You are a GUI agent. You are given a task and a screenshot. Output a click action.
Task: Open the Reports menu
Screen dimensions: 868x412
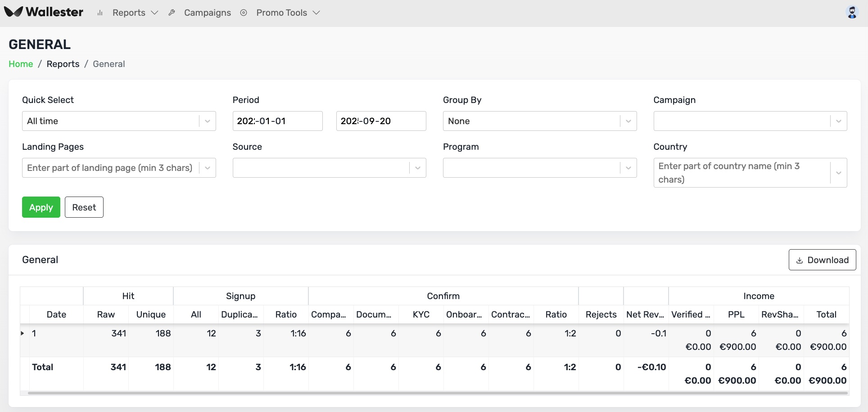coord(135,13)
